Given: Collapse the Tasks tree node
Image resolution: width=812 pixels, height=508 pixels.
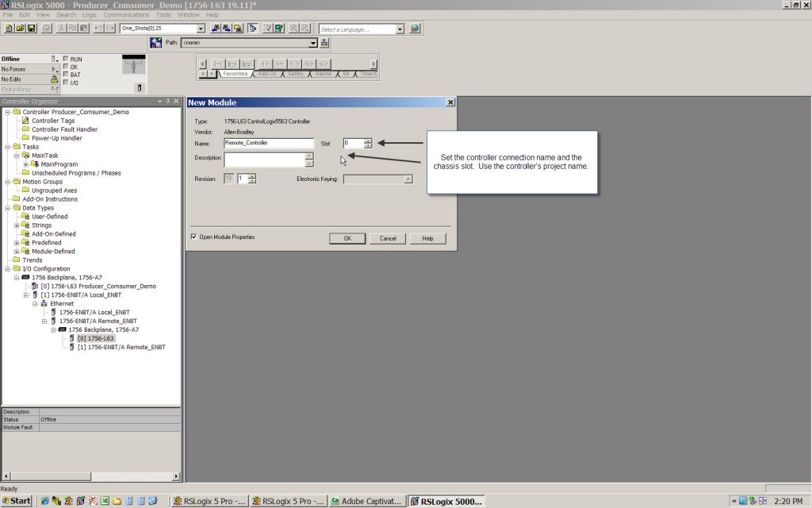Looking at the screenshot, I should [8, 147].
